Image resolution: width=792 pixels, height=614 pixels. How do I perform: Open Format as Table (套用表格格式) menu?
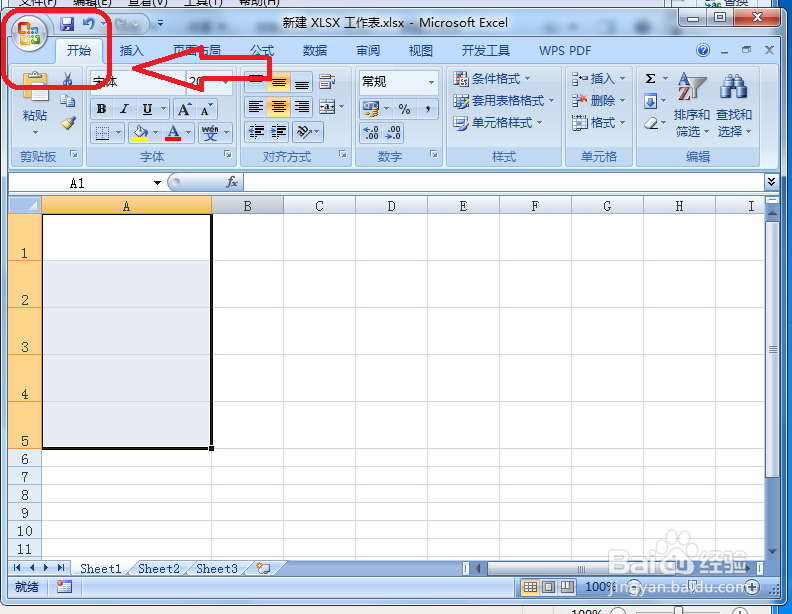(x=504, y=101)
